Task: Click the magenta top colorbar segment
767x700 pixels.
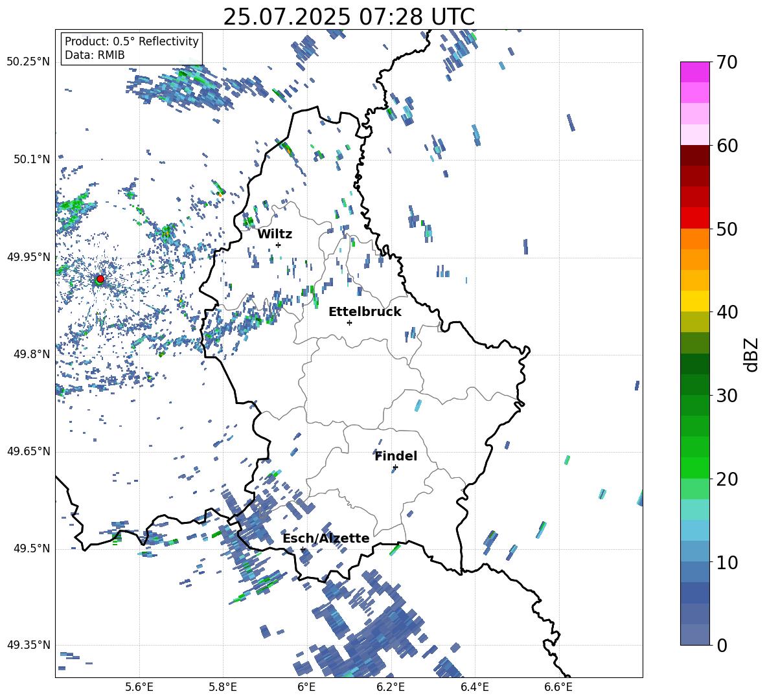Action: click(x=694, y=72)
